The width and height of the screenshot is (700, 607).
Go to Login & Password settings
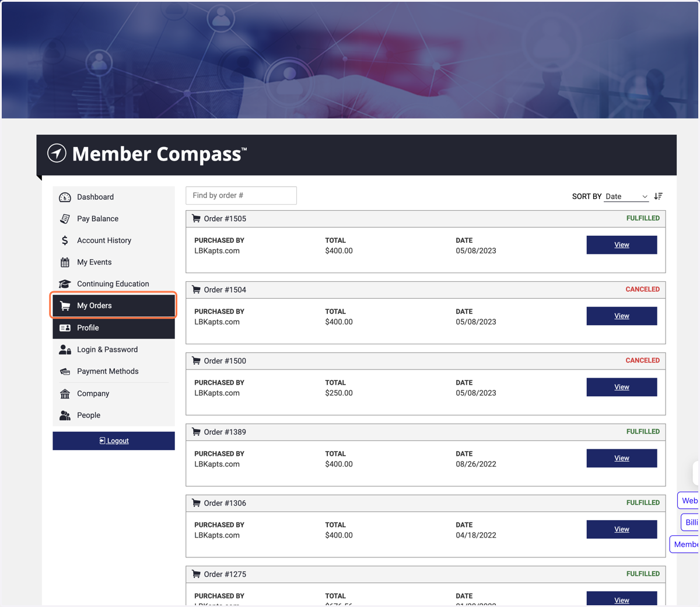point(114,350)
